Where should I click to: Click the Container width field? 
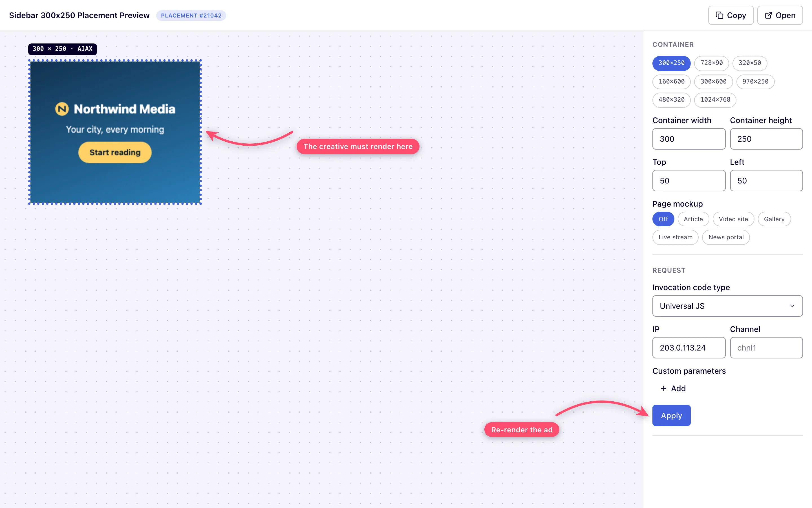click(689, 139)
